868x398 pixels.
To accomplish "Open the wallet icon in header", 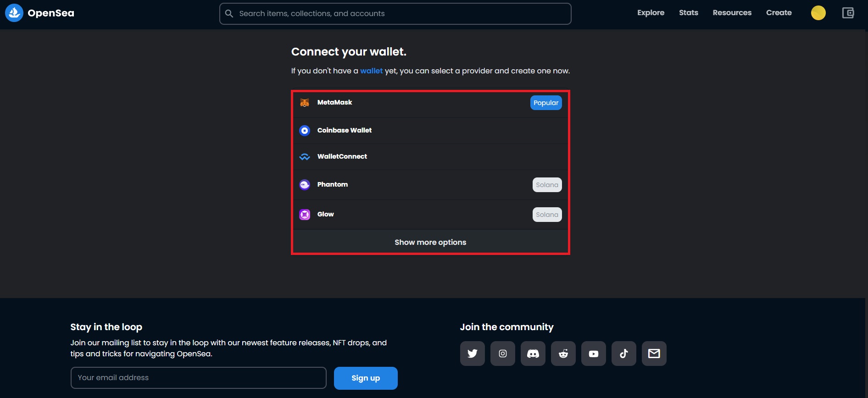I will (848, 13).
